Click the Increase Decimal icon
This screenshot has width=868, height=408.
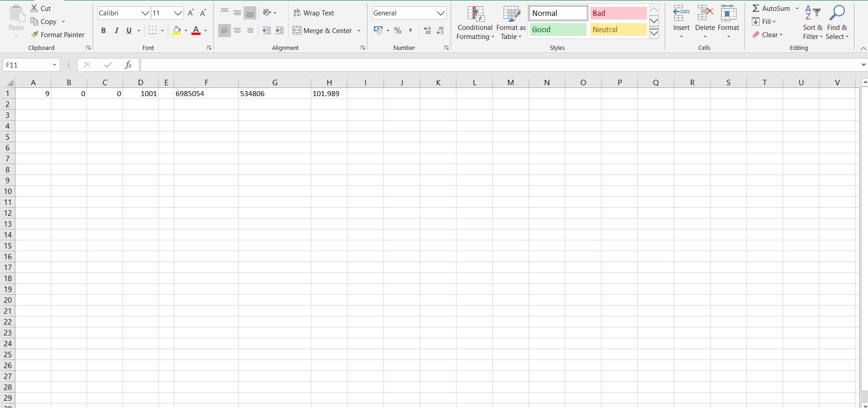point(427,30)
